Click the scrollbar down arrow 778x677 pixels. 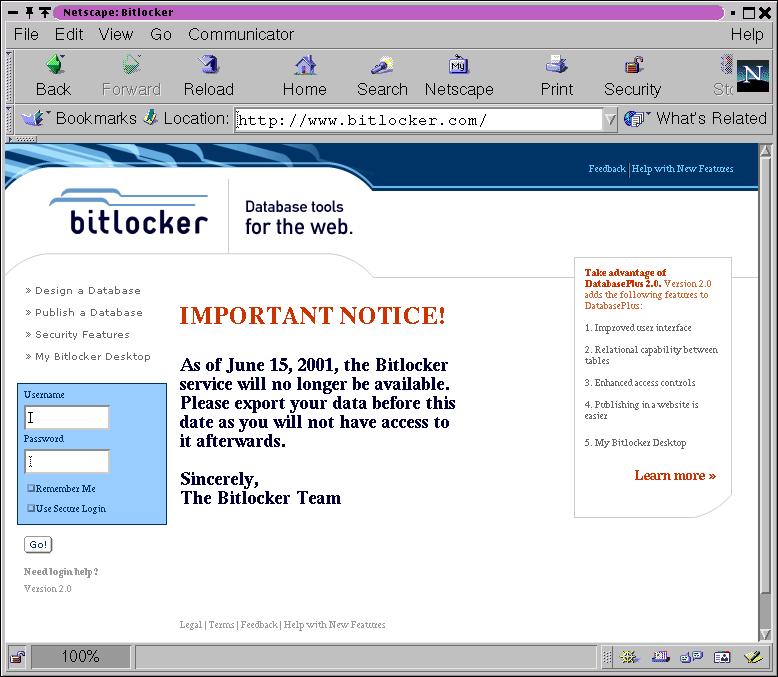765,634
